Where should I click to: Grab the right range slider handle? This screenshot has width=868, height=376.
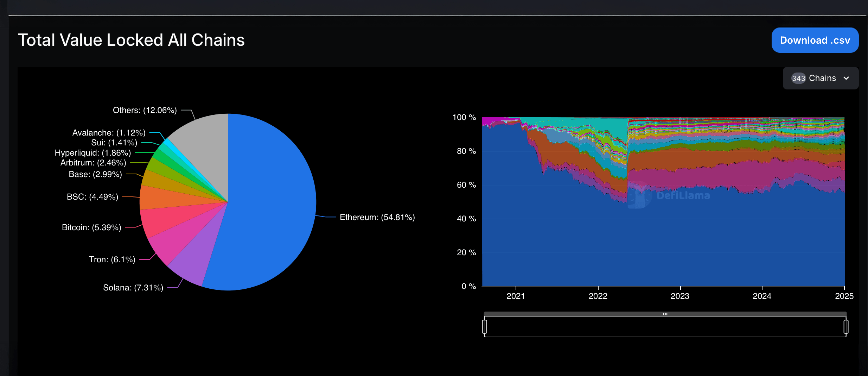pyautogui.click(x=846, y=326)
